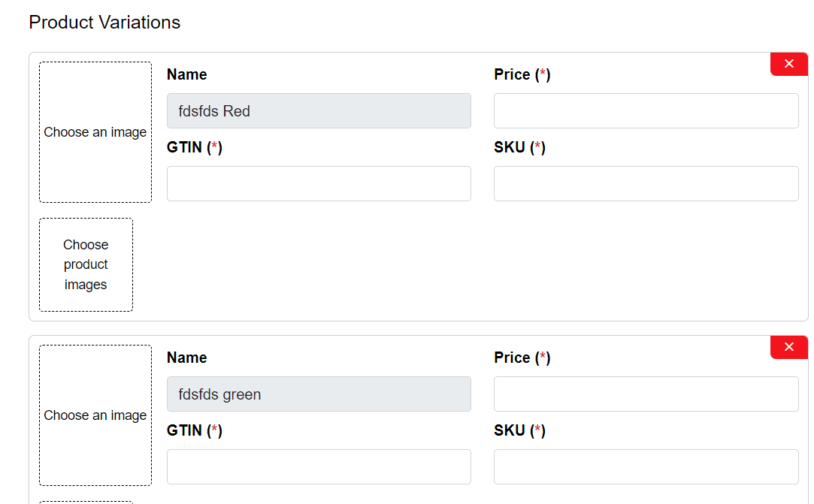Click the Price (*) label of fdsfds Red

(522, 74)
